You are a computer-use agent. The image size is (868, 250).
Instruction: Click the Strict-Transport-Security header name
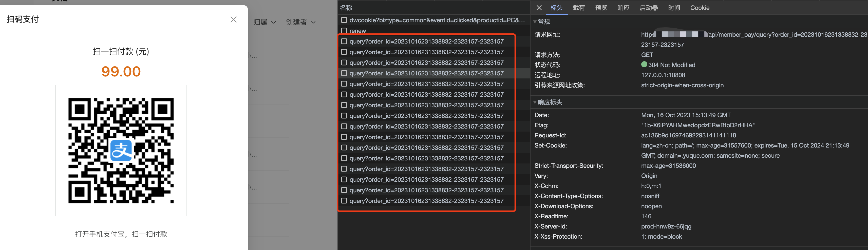click(569, 165)
